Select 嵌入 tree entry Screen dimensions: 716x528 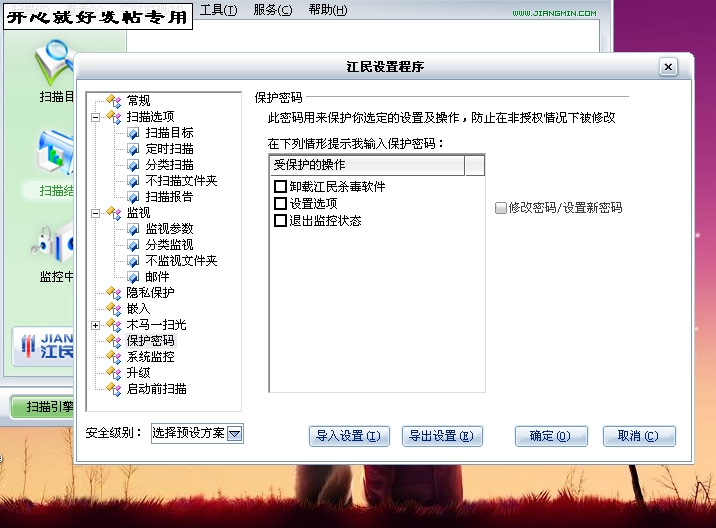138,309
